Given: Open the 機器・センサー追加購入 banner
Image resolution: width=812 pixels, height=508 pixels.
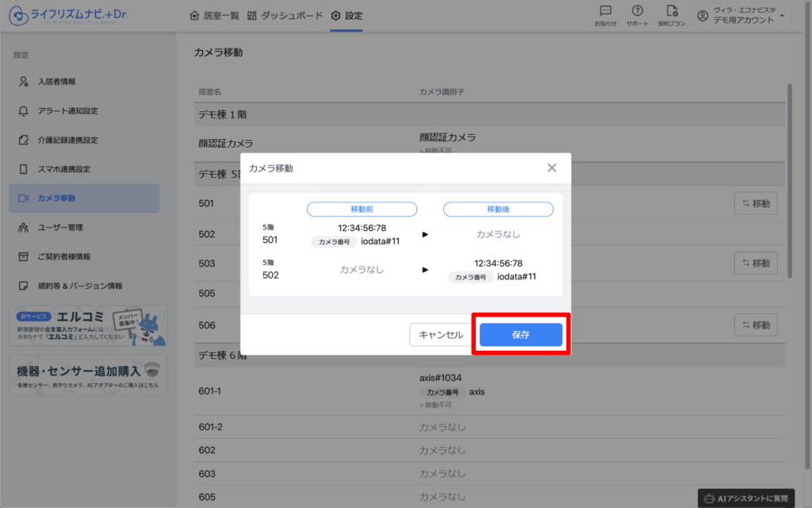Looking at the screenshot, I should coord(88,375).
